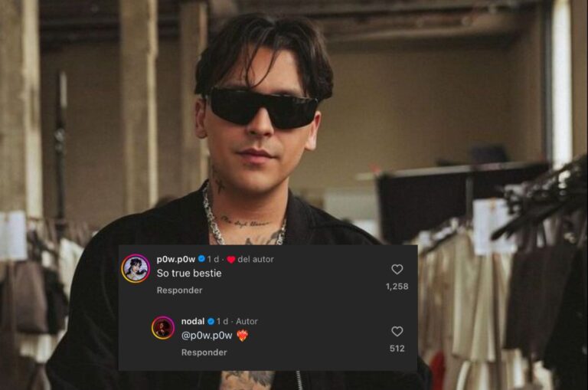Open the @p0w.p0w mention link
The image size is (588, 390).
click(207, 335)
